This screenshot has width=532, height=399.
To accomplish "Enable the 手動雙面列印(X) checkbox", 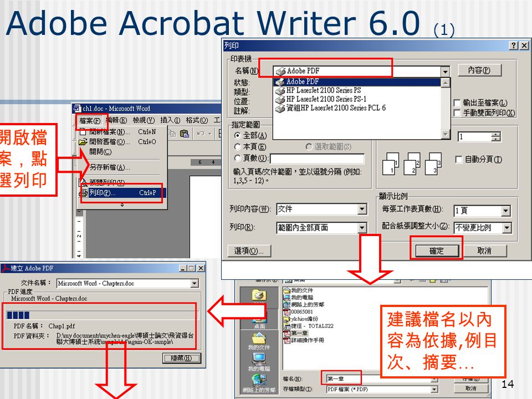I will (x=457, y=112).
